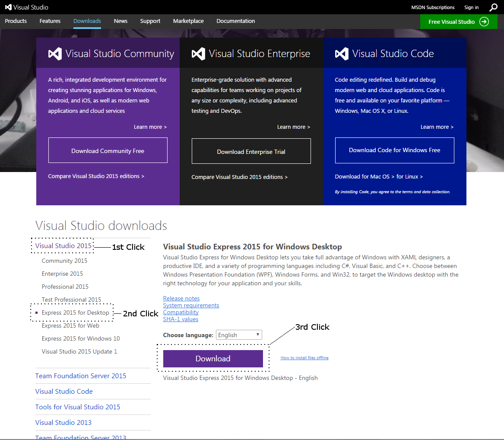Expand Tools for Visual Studio 2015

[x=78, y=407]
